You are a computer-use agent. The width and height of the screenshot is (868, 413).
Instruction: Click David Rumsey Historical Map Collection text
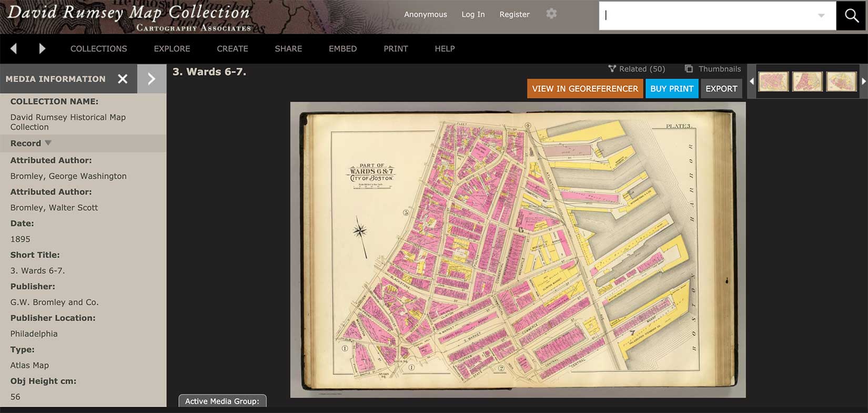tap(68, 122)
